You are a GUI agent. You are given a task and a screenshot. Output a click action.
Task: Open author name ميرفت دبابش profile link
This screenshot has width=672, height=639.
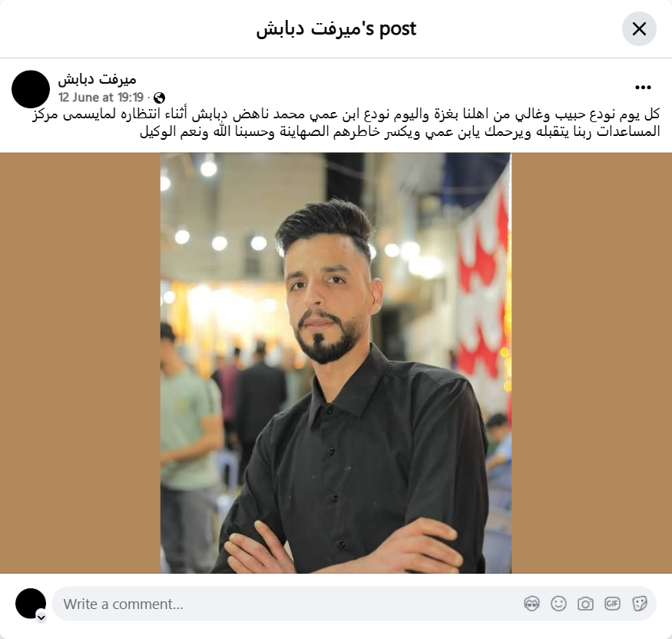[x=98, y=79]
